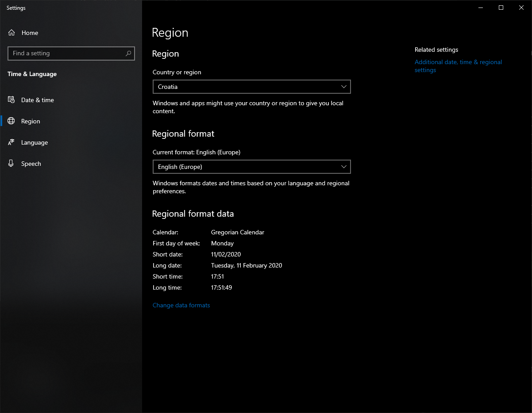
Task: Click the Current format: English (Europe) label
Action: pos(197,152)
